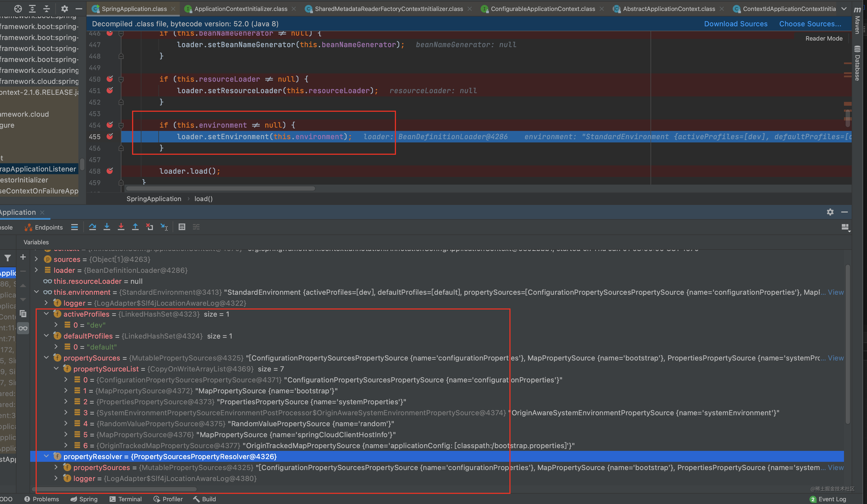The height and width of the screenshot is (504, 867).
Task: Toggle breakpoint on line 458
Action: [110, 171]
